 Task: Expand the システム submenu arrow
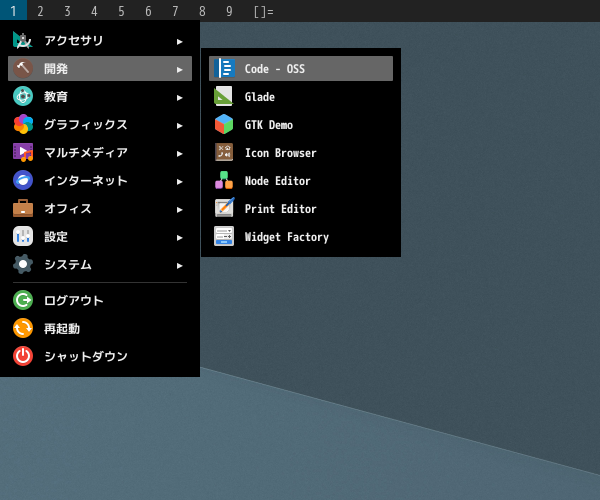pyautogui.click(x=179, y=265)
